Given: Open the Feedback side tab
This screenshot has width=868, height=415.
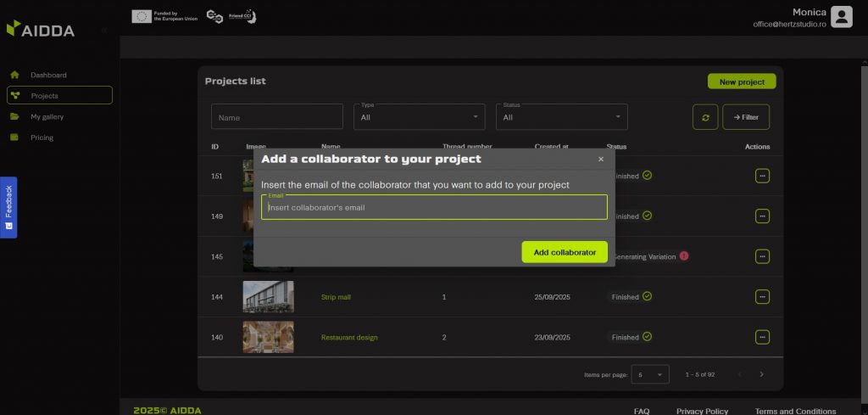Looking at the screenshot, I should pyautogui.click(x=8, y=207).
